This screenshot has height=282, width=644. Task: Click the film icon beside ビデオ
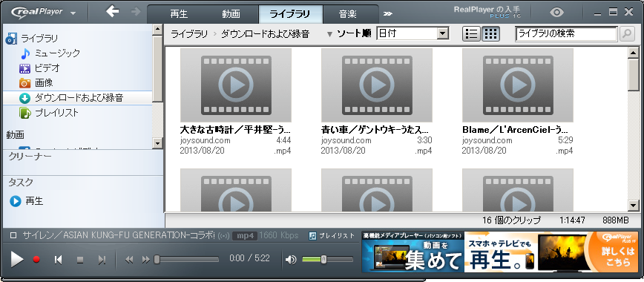pyautogui.click(x=25, y=68)
